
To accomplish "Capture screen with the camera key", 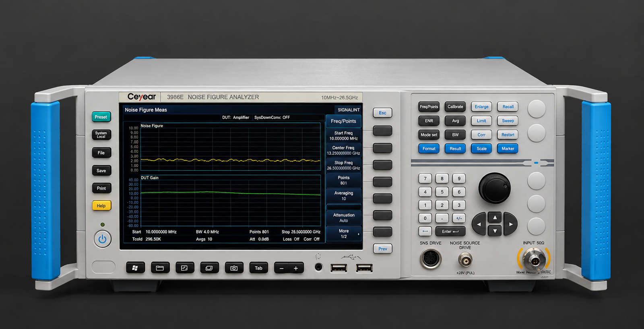I will (234, 268).
